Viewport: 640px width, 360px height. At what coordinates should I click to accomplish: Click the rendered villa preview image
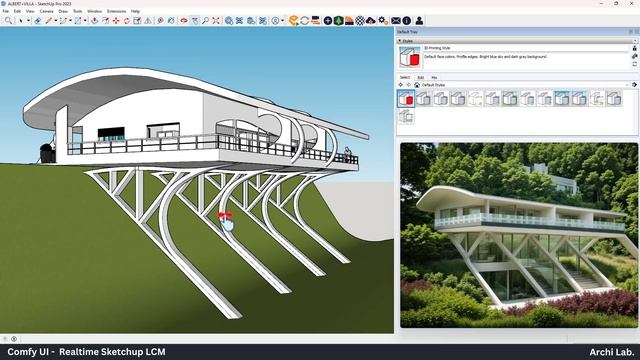tap(519, 236)
